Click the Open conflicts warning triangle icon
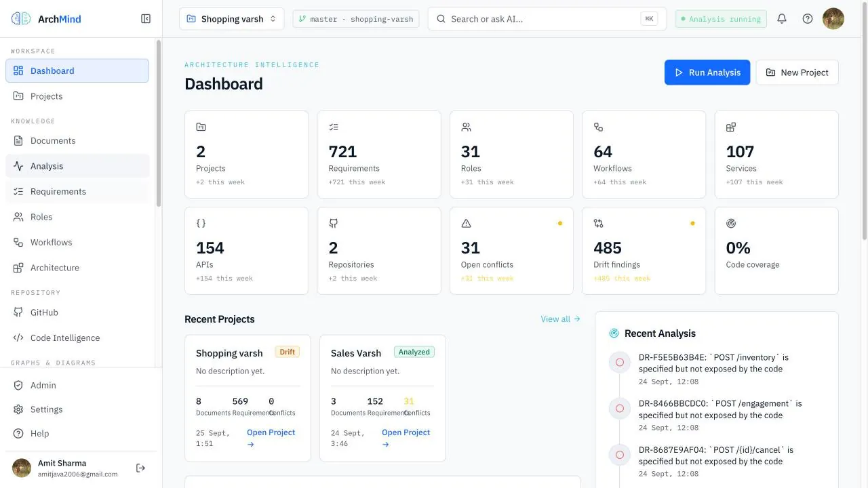 coord(466,223)
